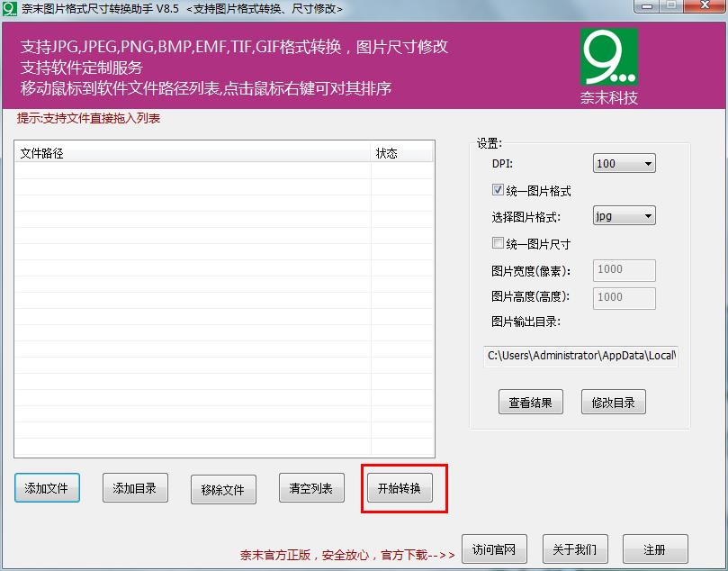Image resolution: width=728 pixels, height=571 pixels.
Task: Enable the 统一图片尺寸 checkbox
Action: (x=498, y=243)
